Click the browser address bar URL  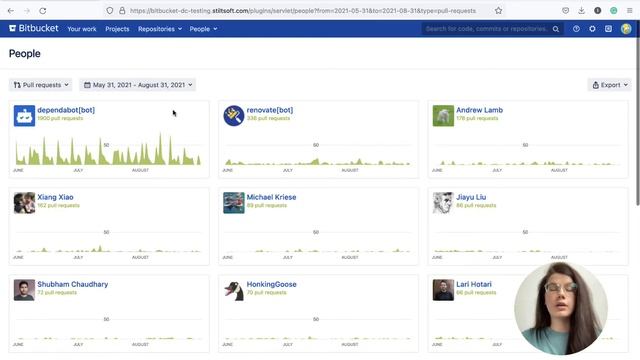pyautogui.click(x=303, y=11)
